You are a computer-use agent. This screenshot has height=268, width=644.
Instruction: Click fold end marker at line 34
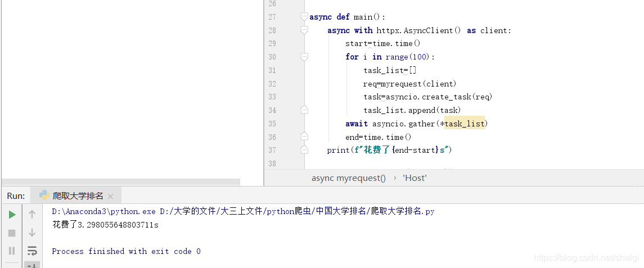304,110
